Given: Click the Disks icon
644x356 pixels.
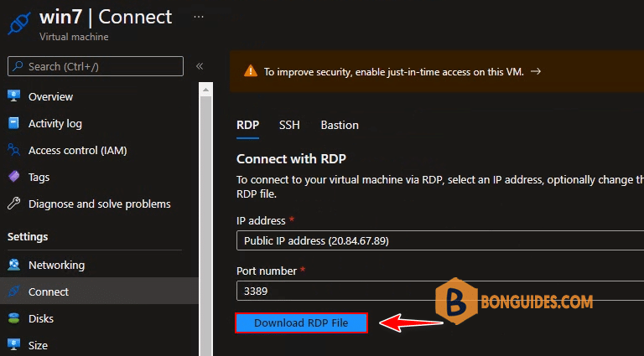Looking at the screenshot, I should pos(14,318).
